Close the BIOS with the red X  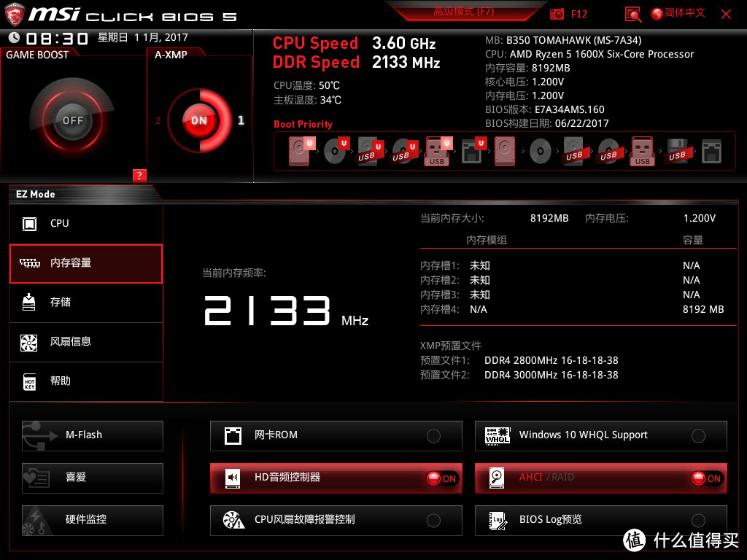click(x=726, y=15)
